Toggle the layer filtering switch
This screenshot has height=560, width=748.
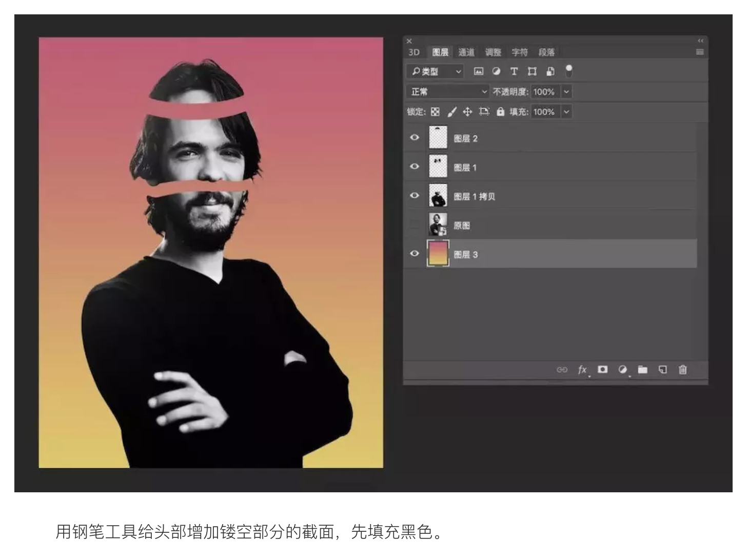(568, 71)
